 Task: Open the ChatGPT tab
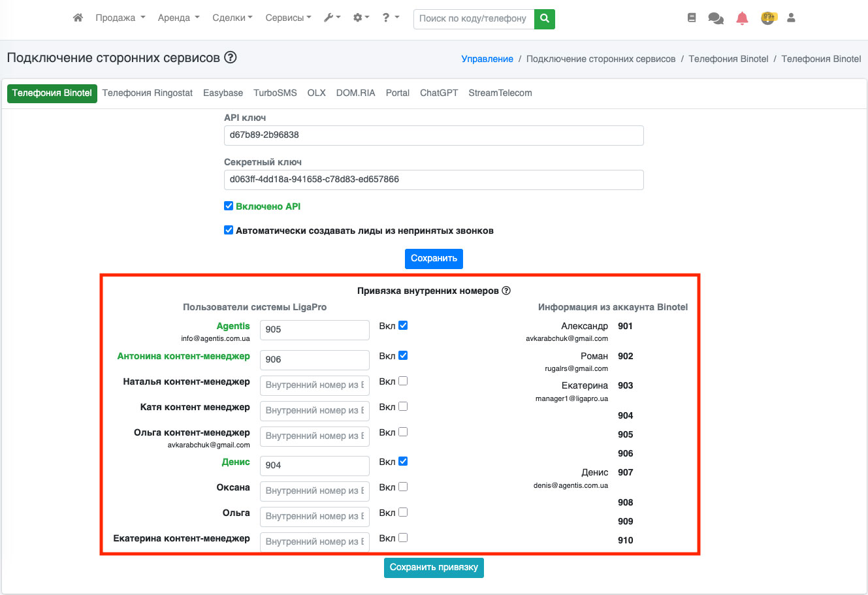coord(439,93)
